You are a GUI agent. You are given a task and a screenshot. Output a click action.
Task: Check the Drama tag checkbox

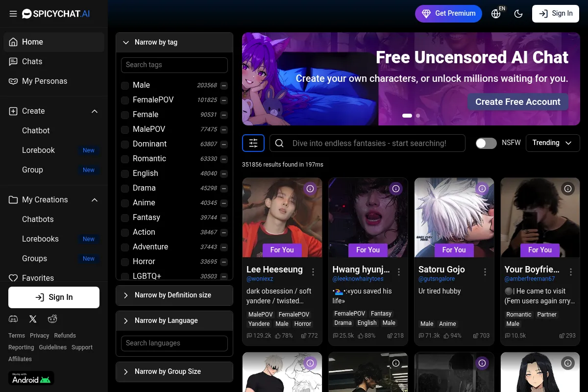tap(125, 188)
